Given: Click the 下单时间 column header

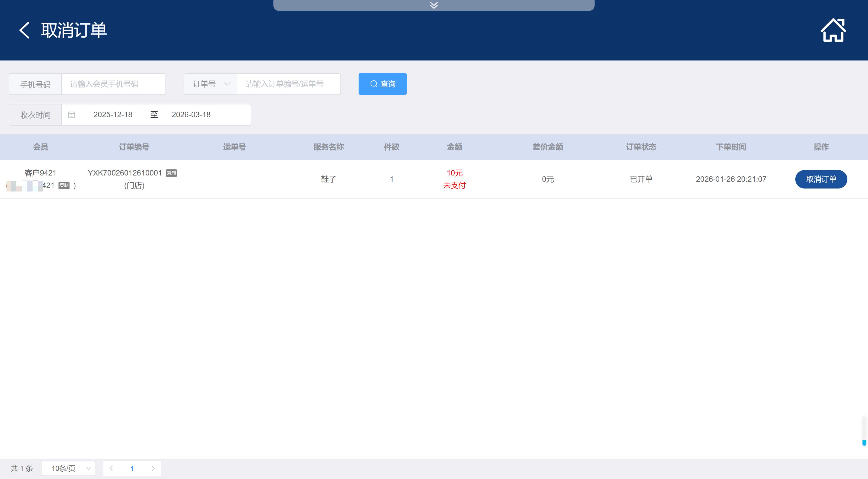Looking at the screenshot, I should tap(731, 147).
